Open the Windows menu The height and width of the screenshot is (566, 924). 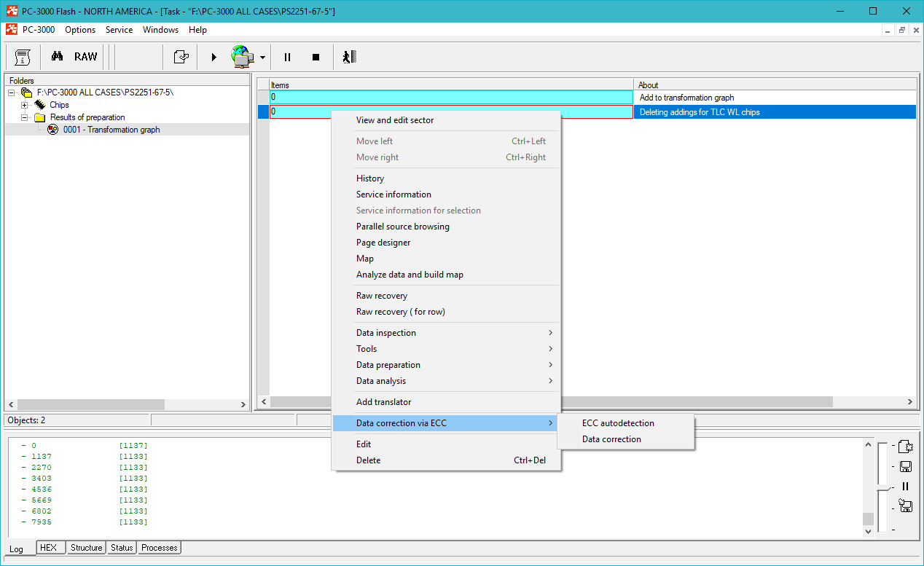160,30
